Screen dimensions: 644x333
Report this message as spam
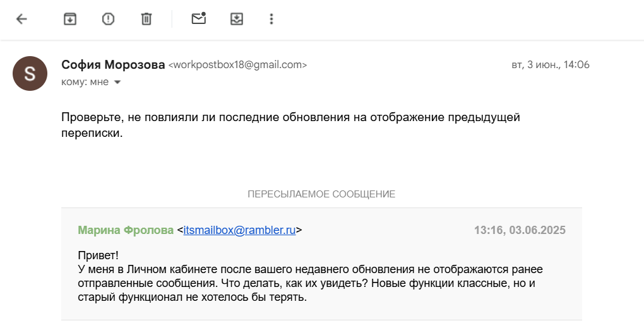tap(108, 19)
